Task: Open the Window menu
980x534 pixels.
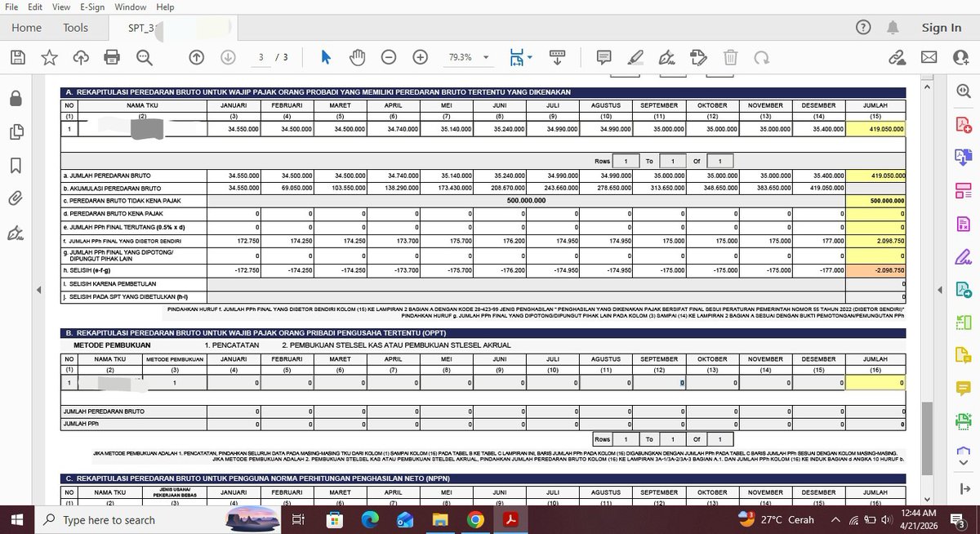Action: pos(131,7)
